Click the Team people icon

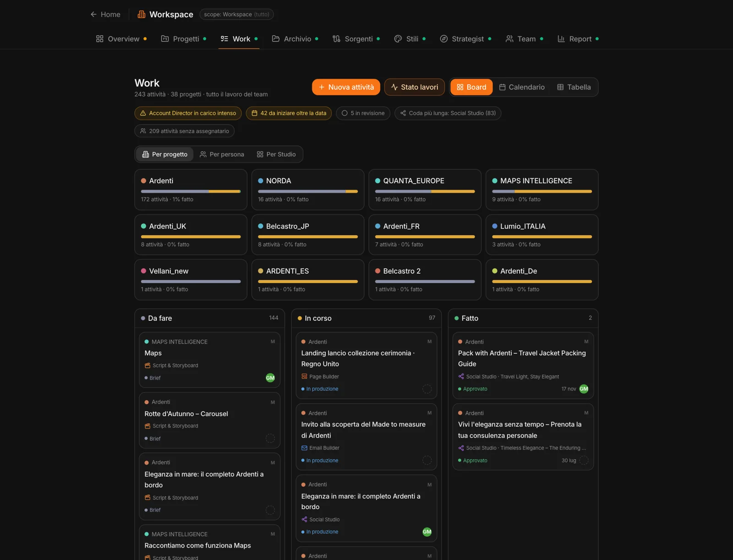[x=509, y=39]
